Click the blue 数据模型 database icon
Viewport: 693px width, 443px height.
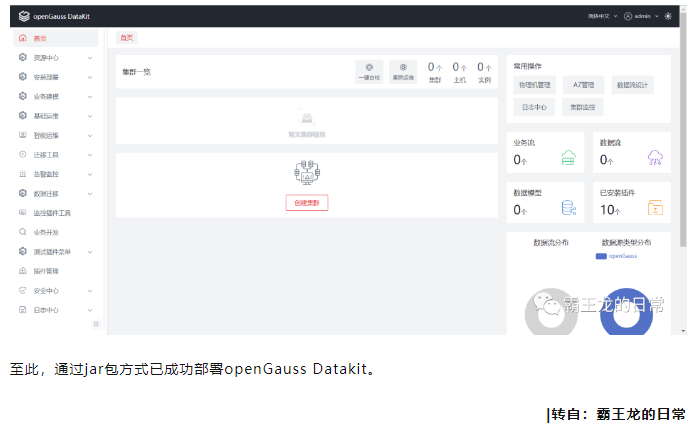(568, 208)
